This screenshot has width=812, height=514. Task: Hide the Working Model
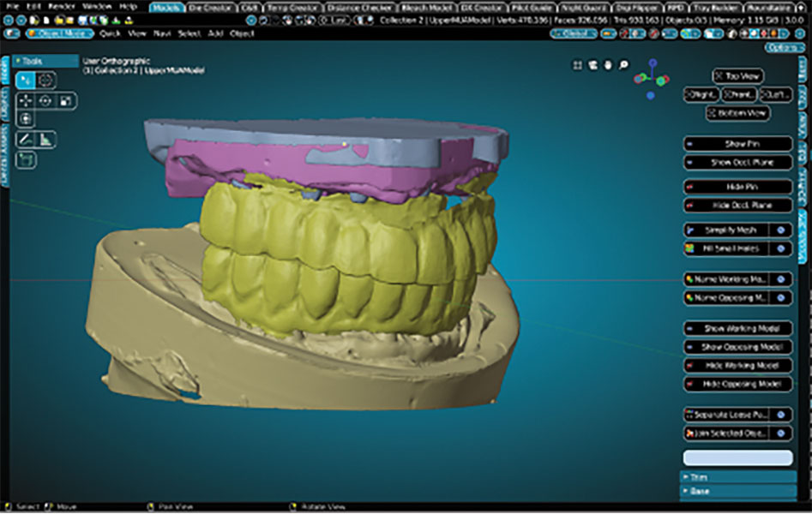(737, 365)
